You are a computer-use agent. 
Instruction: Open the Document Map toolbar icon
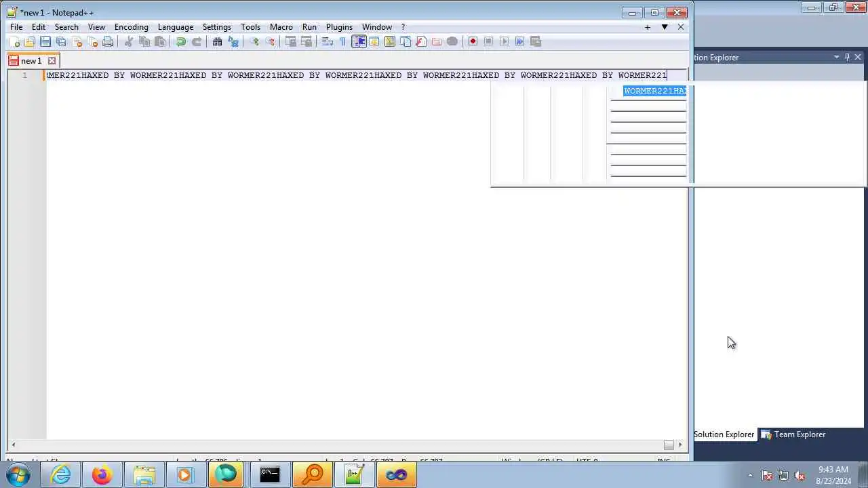click(390, 41)
